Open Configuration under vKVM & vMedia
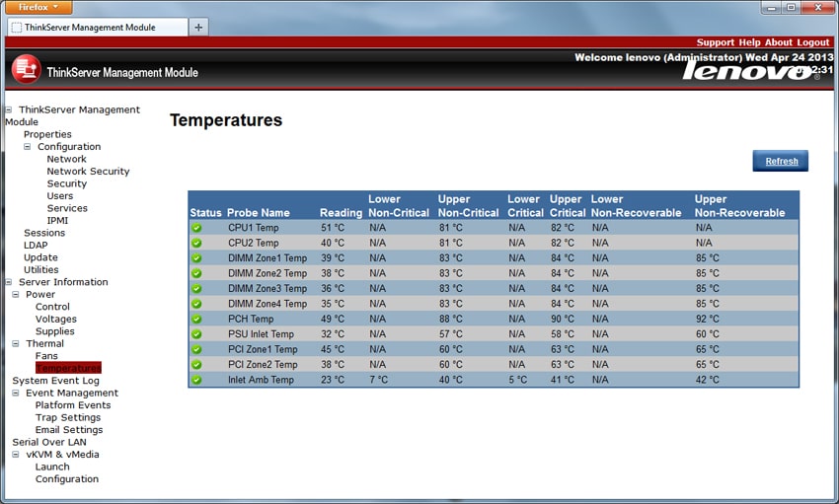This screenshot has width=839, height=504. click(67, 479)
